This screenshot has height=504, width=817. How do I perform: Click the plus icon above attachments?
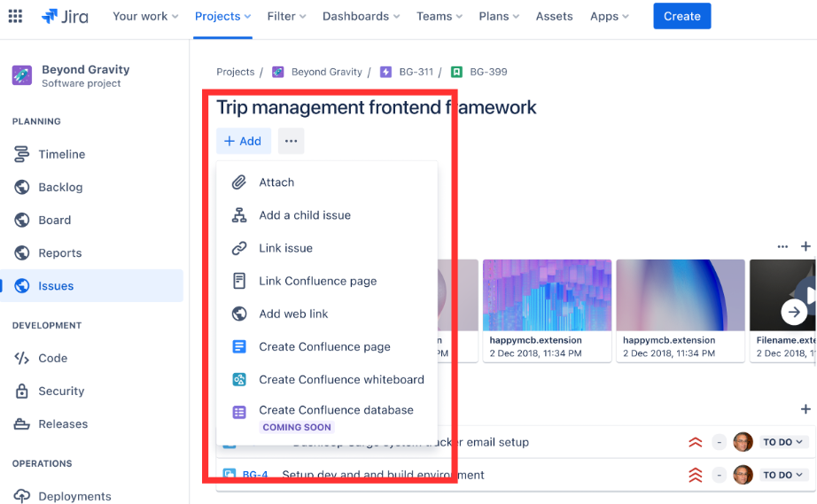(805, 246)
